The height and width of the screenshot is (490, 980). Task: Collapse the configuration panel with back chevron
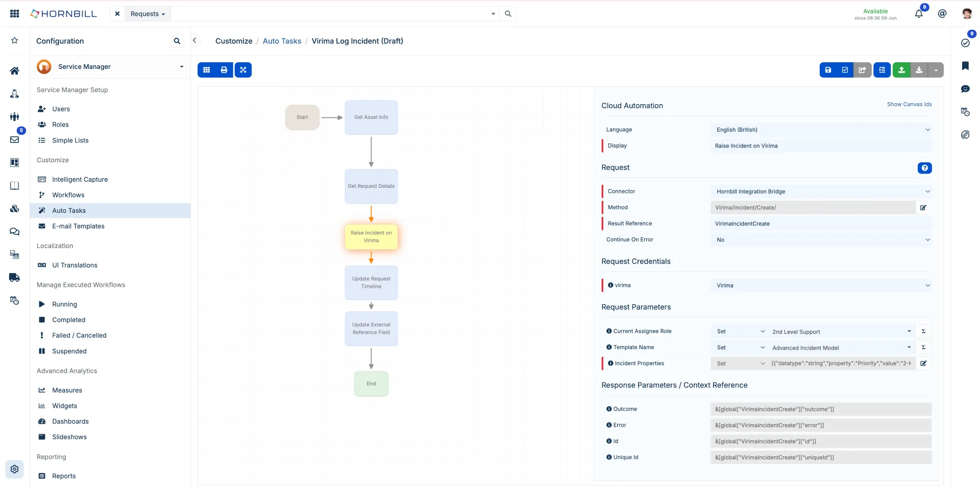(194, 40)
